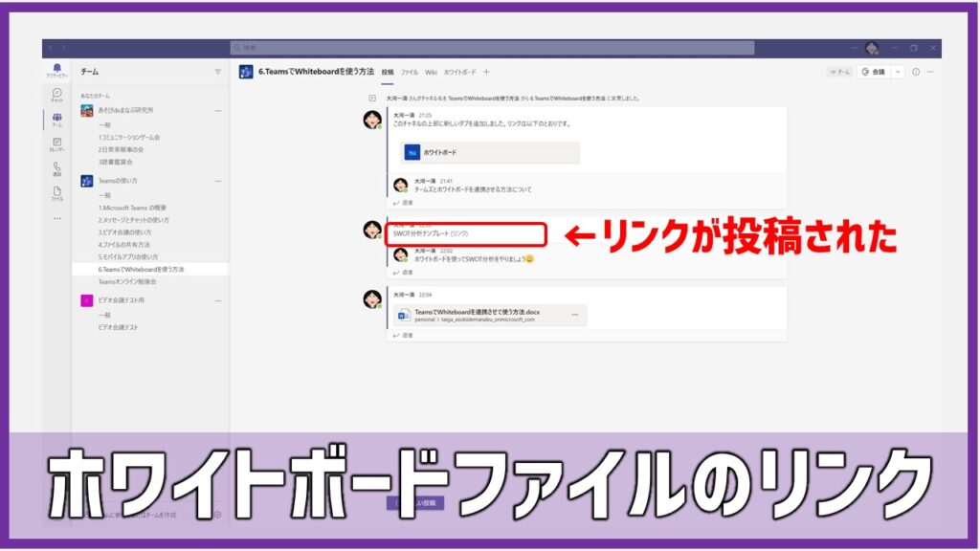The height and width of the screenshot is (551, 980).
Task: Click the reply text チームズとホワイトボードを連携させる方法について
Action: [473, 189]
